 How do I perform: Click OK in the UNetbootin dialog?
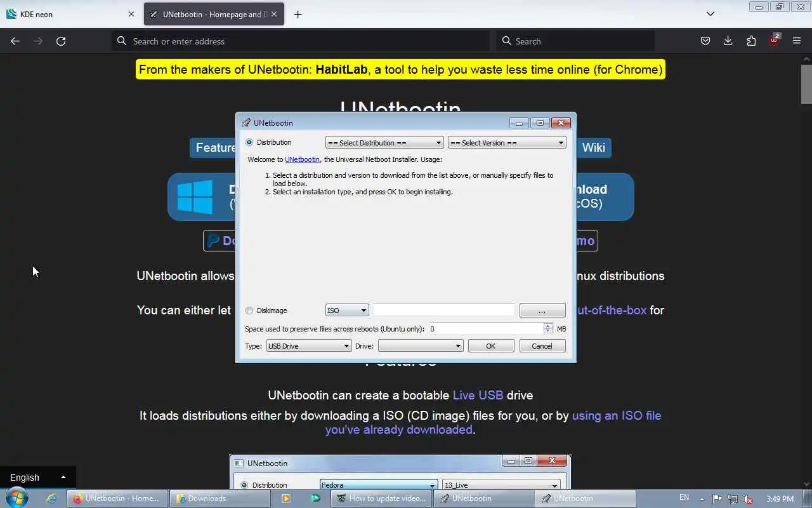pyautogui.click(x=490, y=346)
